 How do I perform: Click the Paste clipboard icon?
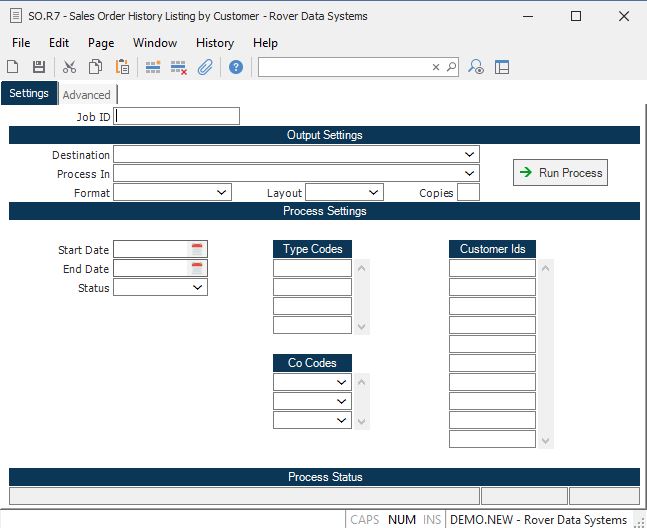pos(122,67)
